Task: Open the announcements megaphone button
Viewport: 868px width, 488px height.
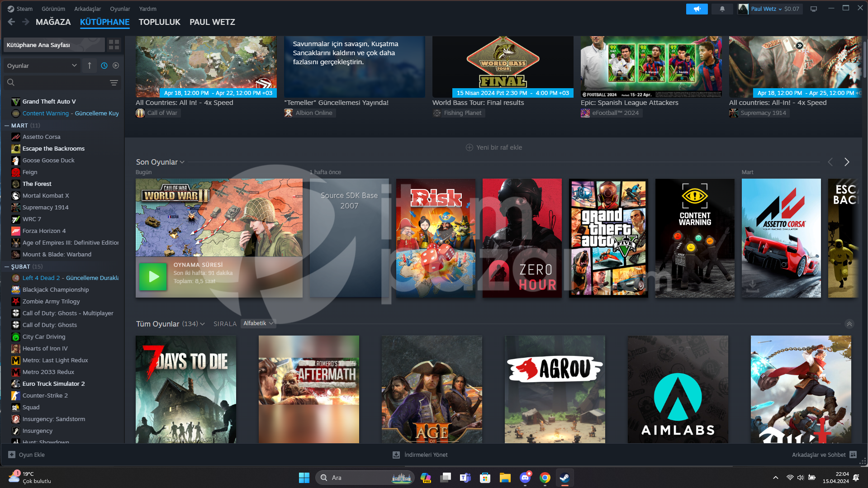Action: coord(697,9)
